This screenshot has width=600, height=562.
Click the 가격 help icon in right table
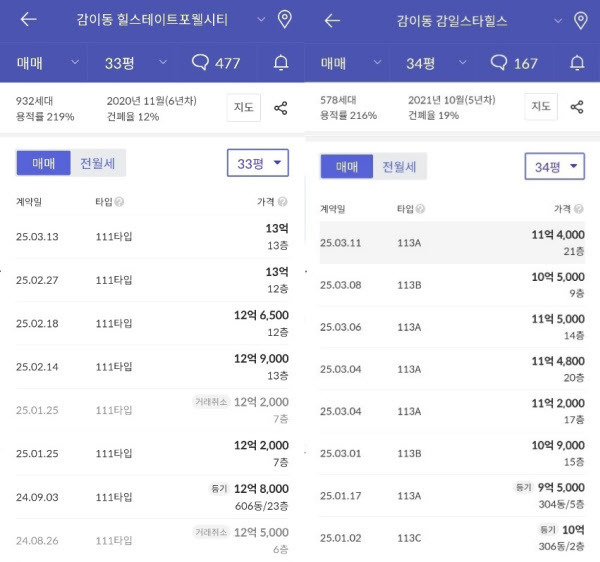tap(579, 209)
